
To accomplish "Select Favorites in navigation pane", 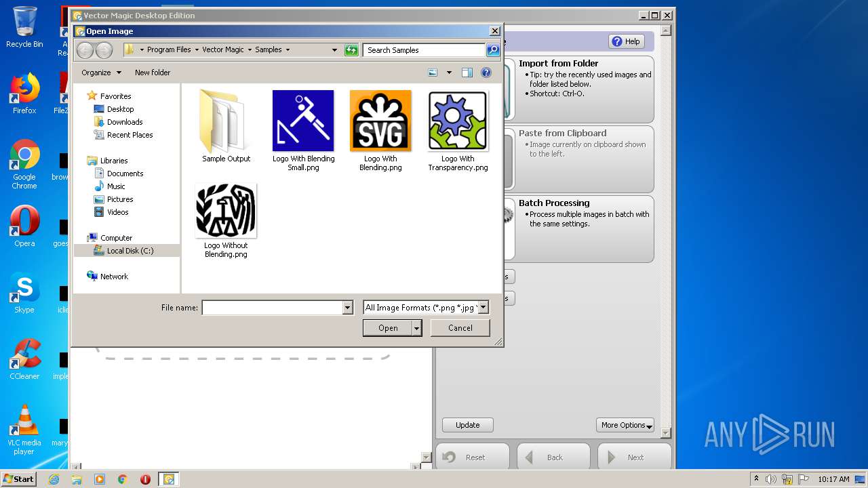I will pyautogui.click(x=115, y=96).
